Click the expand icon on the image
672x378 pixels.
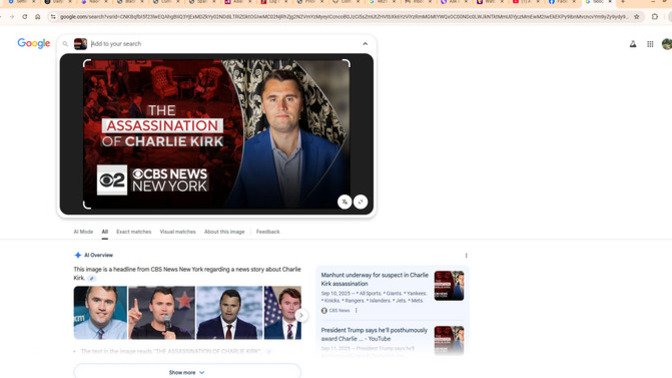(x=361, y=202)
